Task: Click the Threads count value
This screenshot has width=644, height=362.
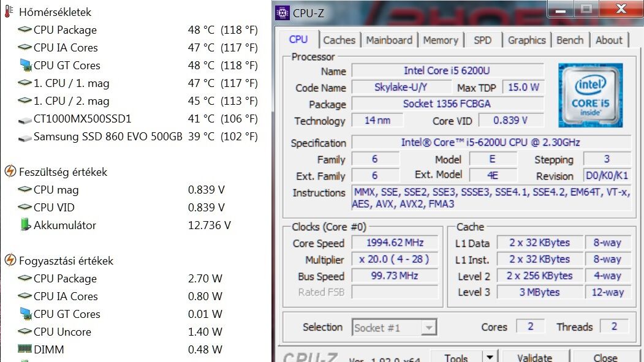Action: coord(614,326)
